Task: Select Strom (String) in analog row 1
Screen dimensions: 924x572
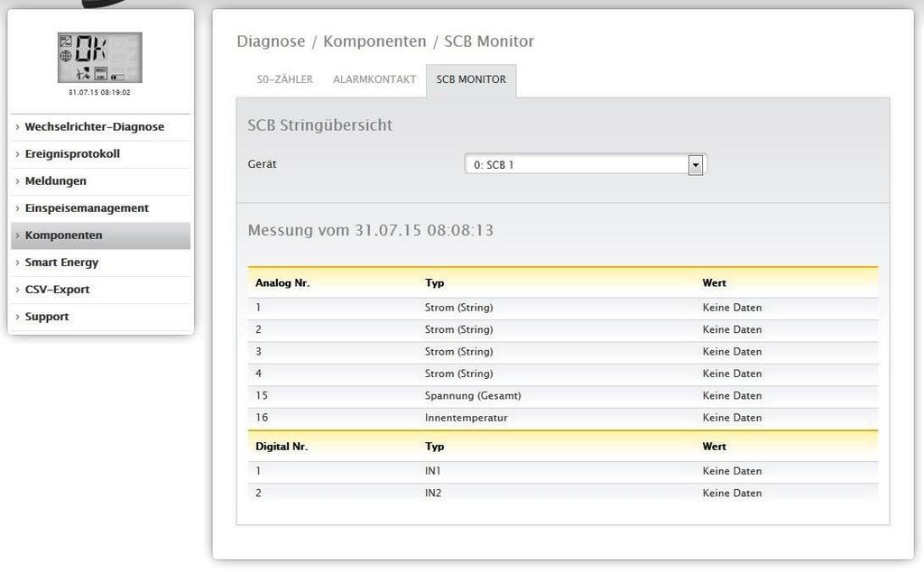Action: click(458, 308)
